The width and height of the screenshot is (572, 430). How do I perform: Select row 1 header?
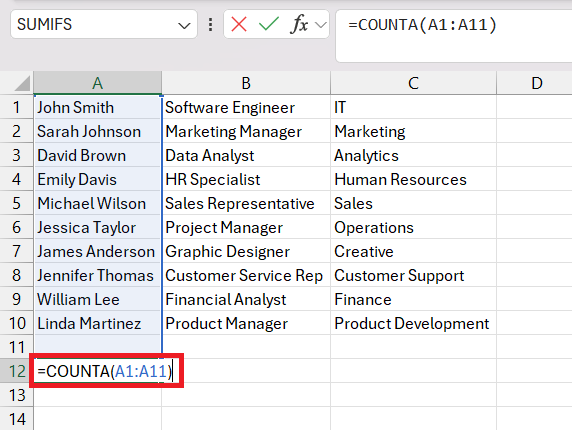[x=16, y=107]
